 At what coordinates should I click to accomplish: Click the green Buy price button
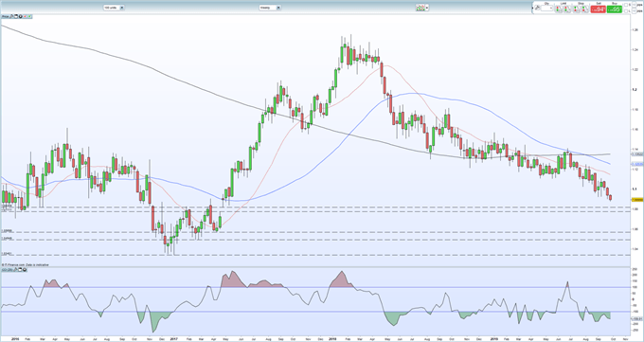tap(615, 9)
